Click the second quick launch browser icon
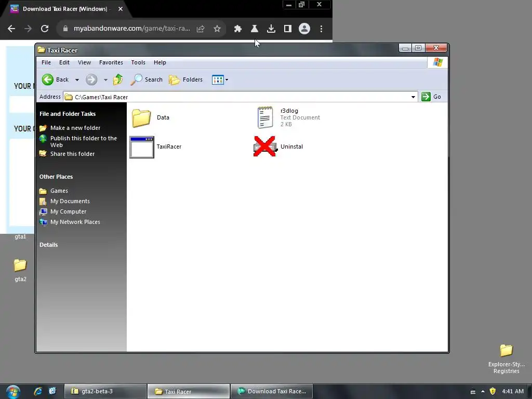The width and height of the screenshot is (532, 399). [x=52, y=391]
